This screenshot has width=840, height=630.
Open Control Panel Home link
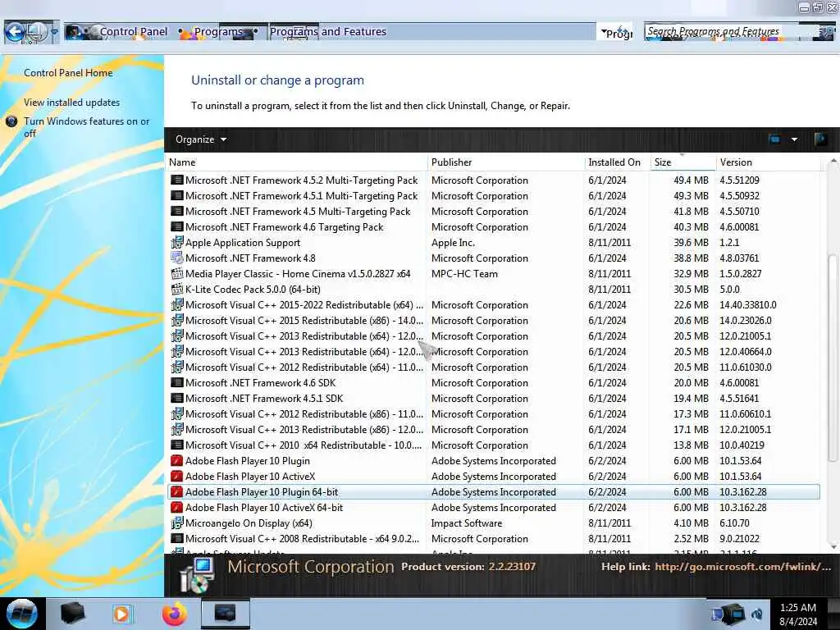coord(68,73)
